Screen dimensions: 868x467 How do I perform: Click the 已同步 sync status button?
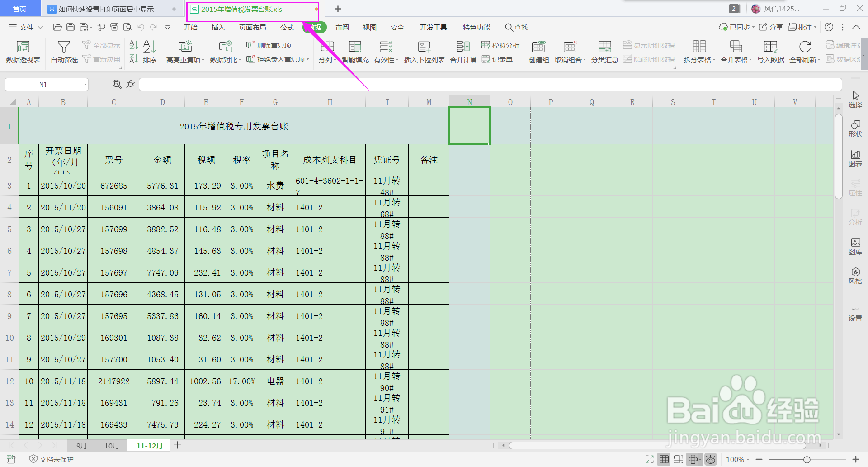point(735,27)
